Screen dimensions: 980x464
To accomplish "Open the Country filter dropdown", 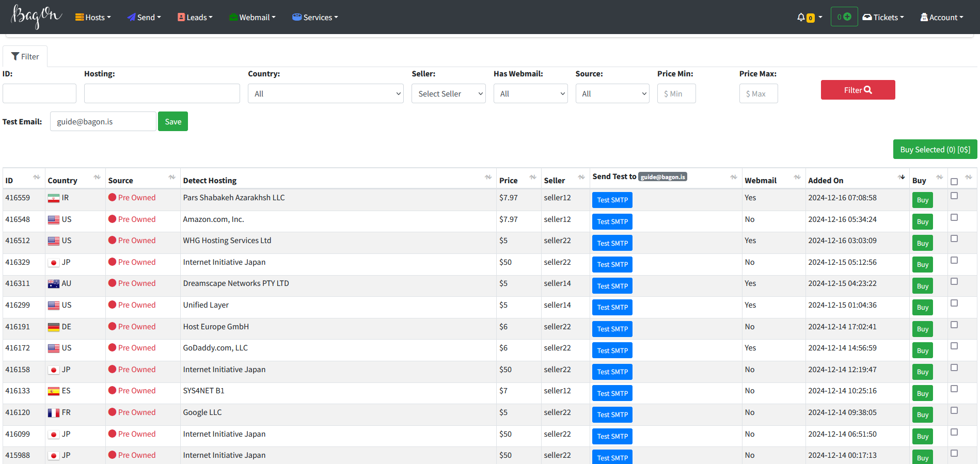I will point(326,93).
